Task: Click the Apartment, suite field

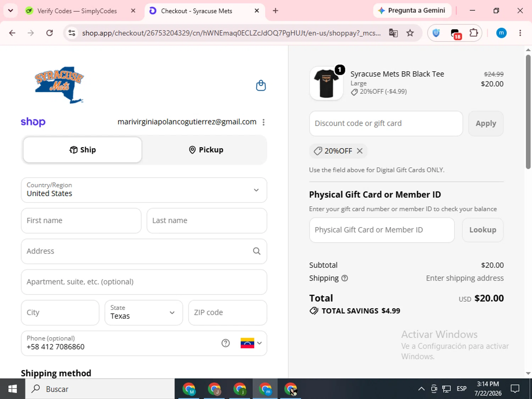Action: pyautogui.click(x=144, y=282)
